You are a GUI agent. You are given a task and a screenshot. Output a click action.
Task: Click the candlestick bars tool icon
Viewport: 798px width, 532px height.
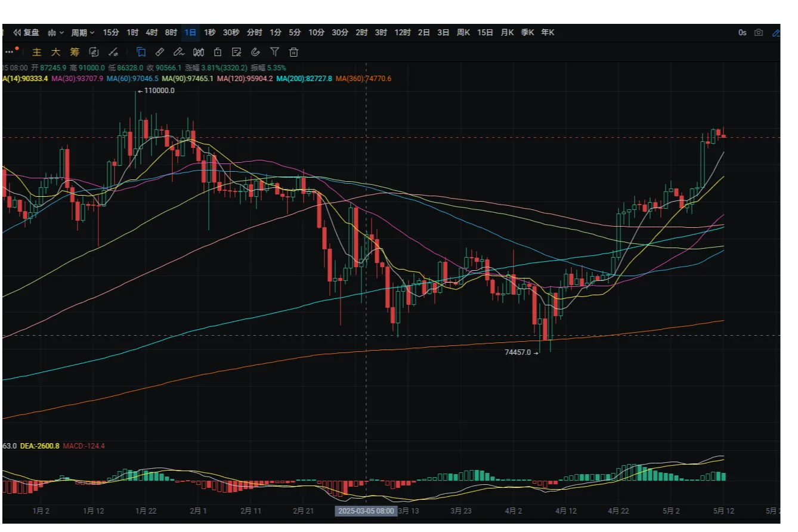click(199, 52)
